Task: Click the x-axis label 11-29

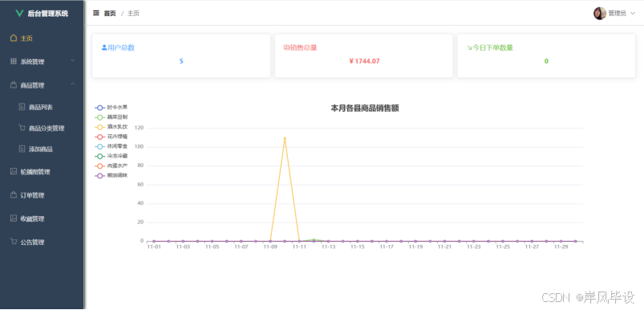Action: 561,247
